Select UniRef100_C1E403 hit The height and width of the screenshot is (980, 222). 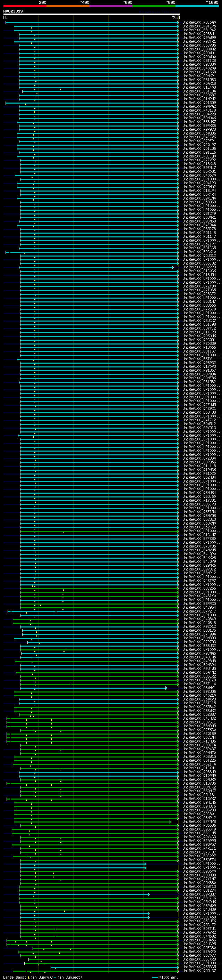[x=199, y=88]
